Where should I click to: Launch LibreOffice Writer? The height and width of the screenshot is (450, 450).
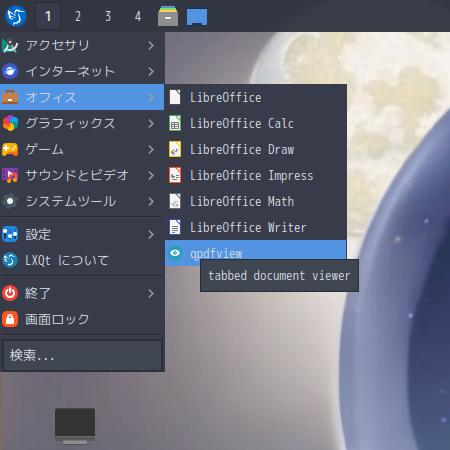click(x=255, y=227)
